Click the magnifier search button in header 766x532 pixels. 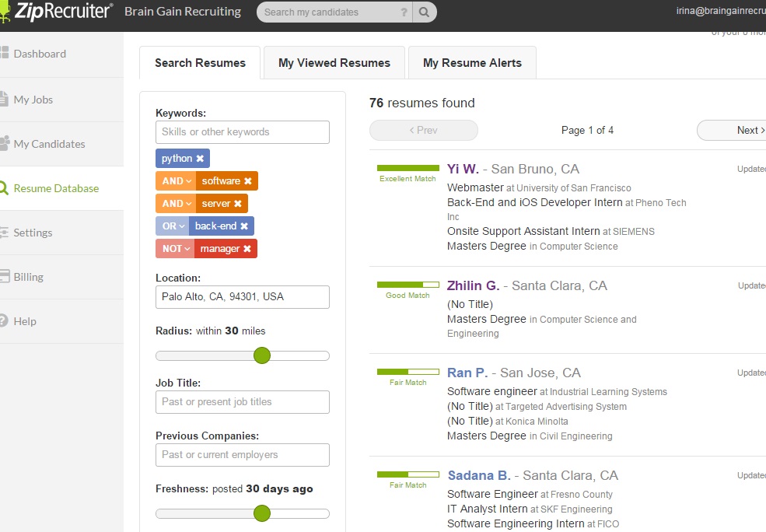point(425,12)
